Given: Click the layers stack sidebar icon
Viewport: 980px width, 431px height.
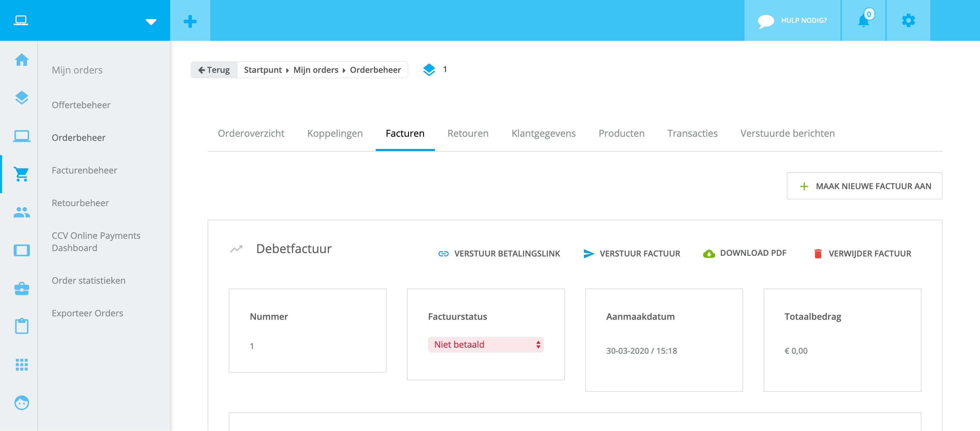Looking at the screenshot, I should click(x=22, y=98).
